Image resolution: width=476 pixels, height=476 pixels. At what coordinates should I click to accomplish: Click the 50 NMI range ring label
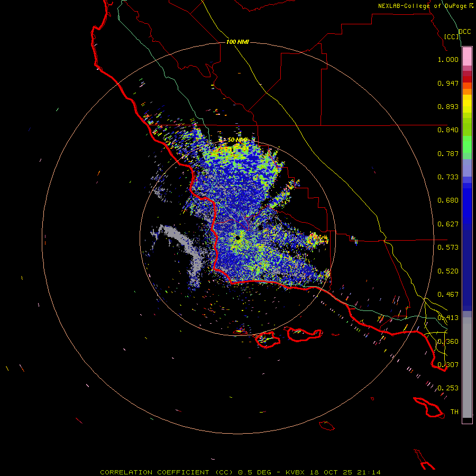point(237,140)
